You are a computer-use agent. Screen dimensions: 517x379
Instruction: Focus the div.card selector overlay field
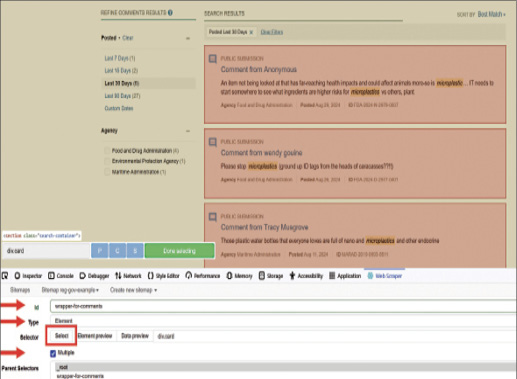click(46, 251)
